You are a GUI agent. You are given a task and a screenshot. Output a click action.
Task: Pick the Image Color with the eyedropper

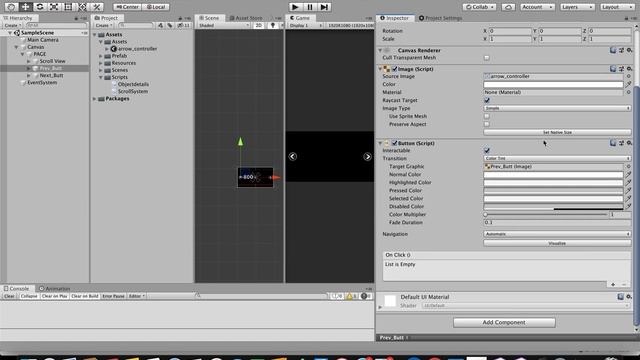(x=629, y=84)
